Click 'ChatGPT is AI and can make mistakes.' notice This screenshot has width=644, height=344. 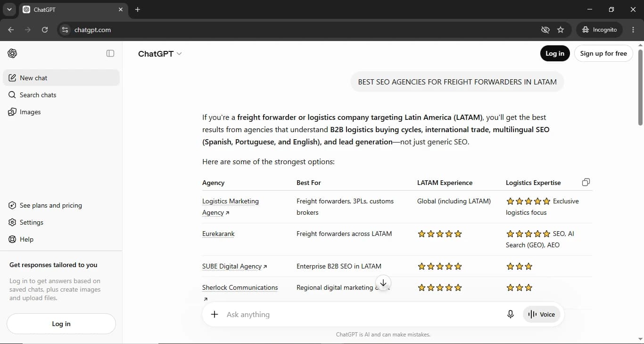[x=383, y=335]
